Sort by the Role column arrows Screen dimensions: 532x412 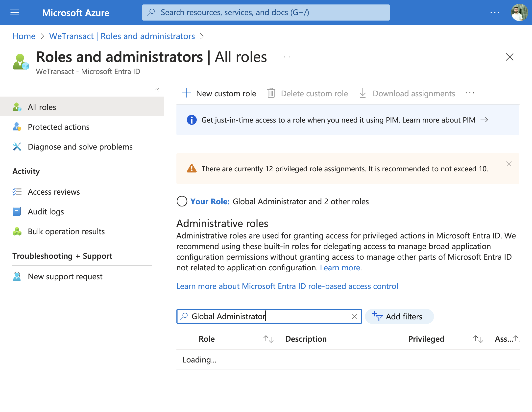[x=268, y=339]
